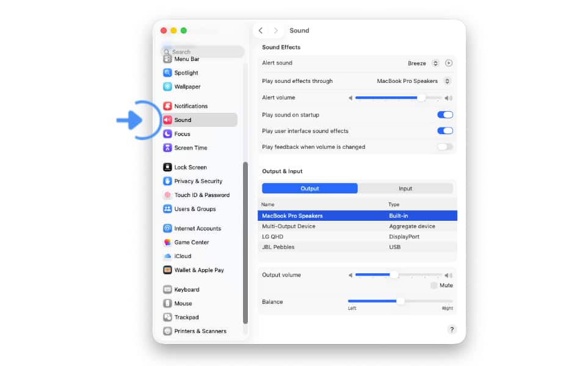
Task: Sort device list by Type column
Action: pos(394,204)
